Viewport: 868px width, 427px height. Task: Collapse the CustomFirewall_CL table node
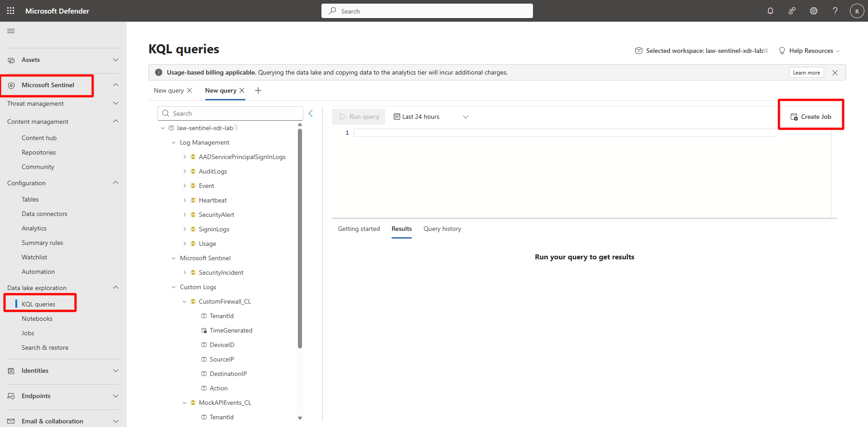click(184, 301)
